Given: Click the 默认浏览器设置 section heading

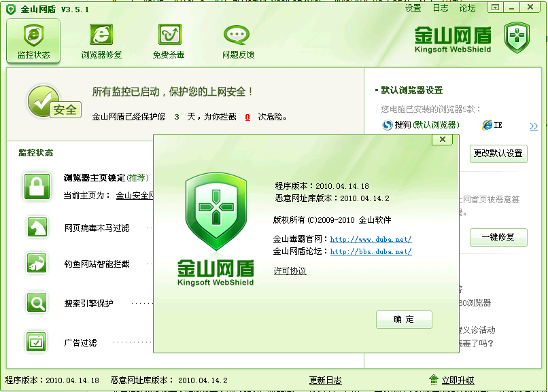Looking at the screenshot, I should 412,90.
